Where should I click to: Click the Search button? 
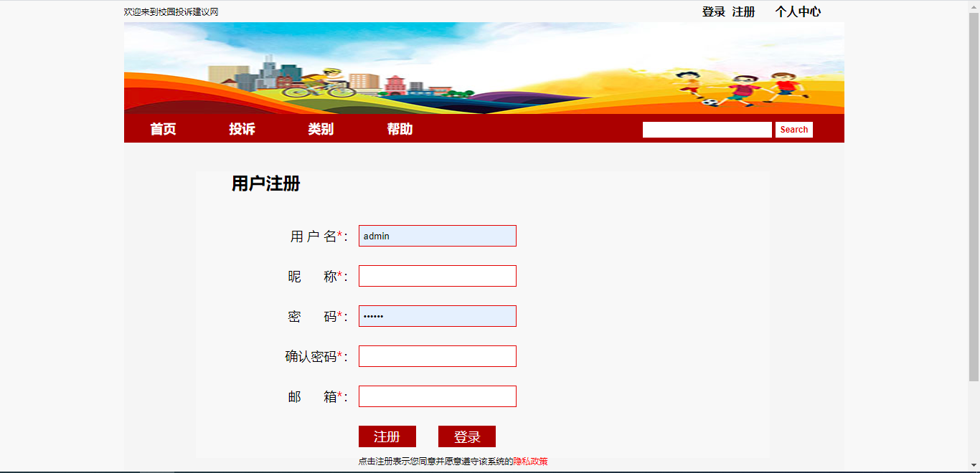[794, 130]
